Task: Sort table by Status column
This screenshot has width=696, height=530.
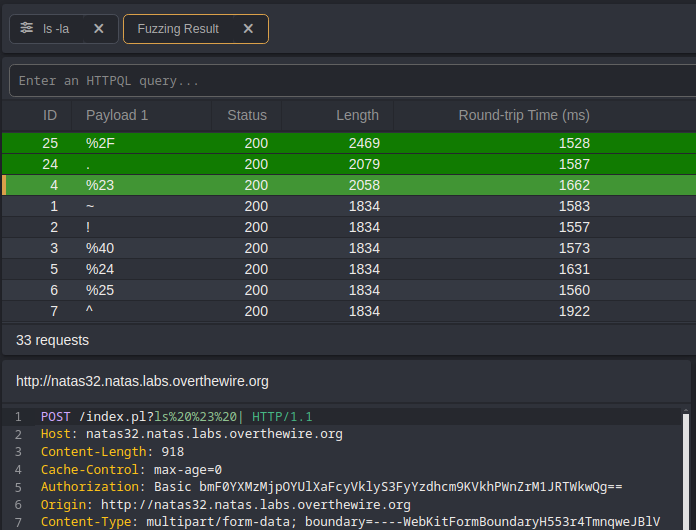Action: point(247,115)
